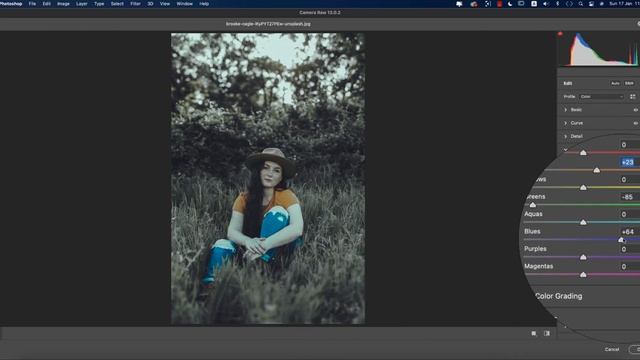Click the Greens slider handle
This screenshot has width=640, height=360.
point(533,204)
